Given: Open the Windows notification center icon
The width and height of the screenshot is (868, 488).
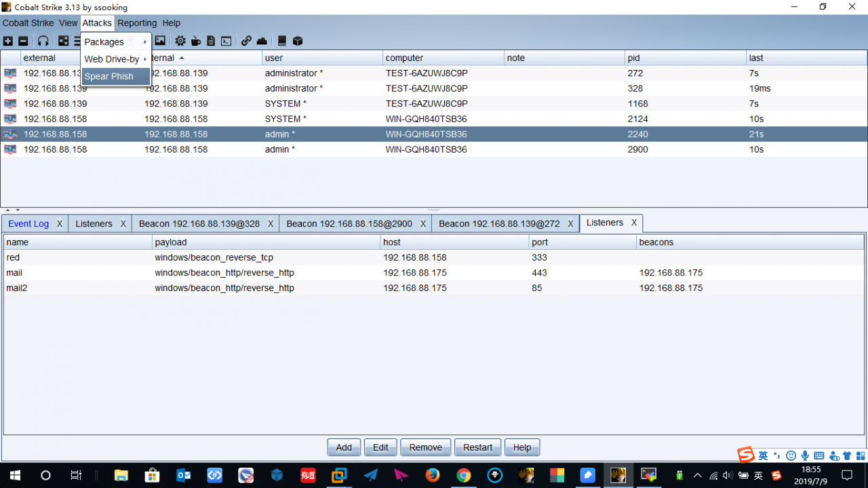Looking at the screenshot, I should (847, 475).
